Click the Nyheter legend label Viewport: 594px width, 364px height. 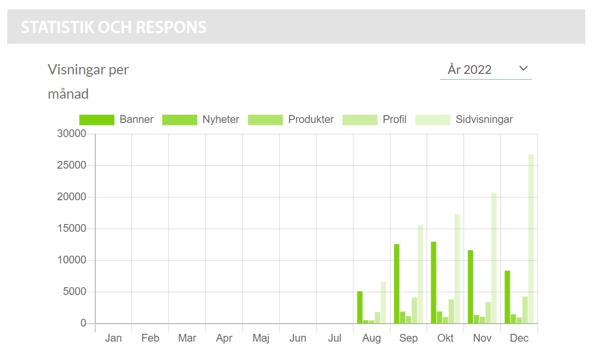(x=221, y=120)
